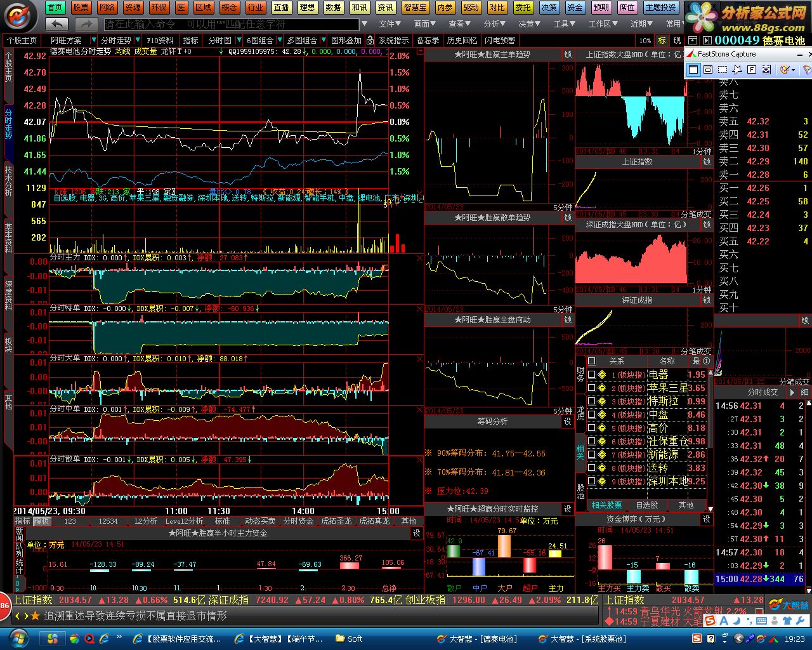Screen dimensions: 812x650
Task: Open 分析 dropdown menu
Action: pyautogui.click(x=495, y=24)
